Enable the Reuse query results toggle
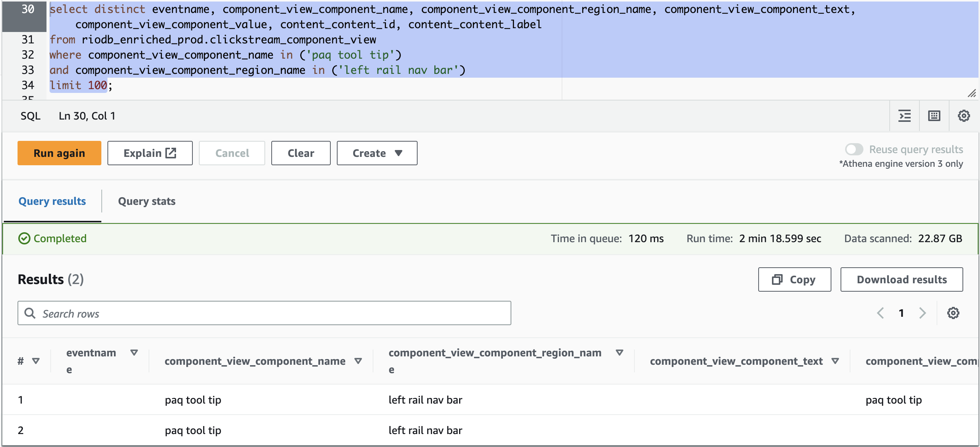The height and width of the screenshot is (447, 980). tap(854, 150)
